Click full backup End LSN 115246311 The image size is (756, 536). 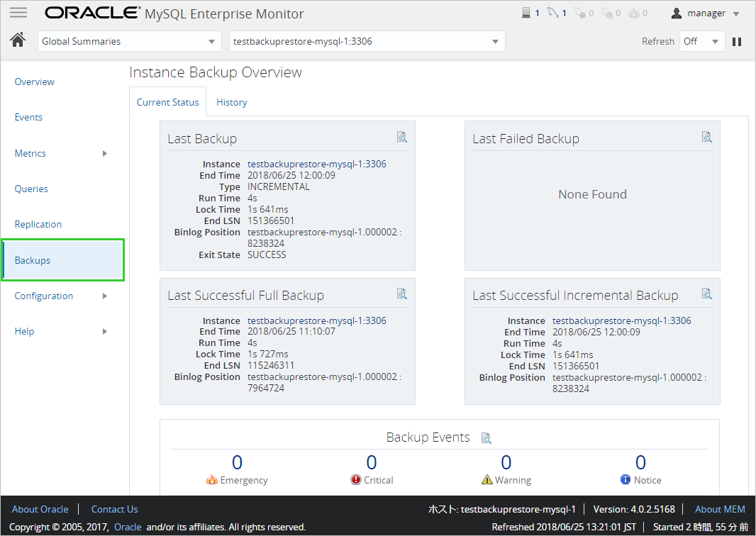(271, 365)
